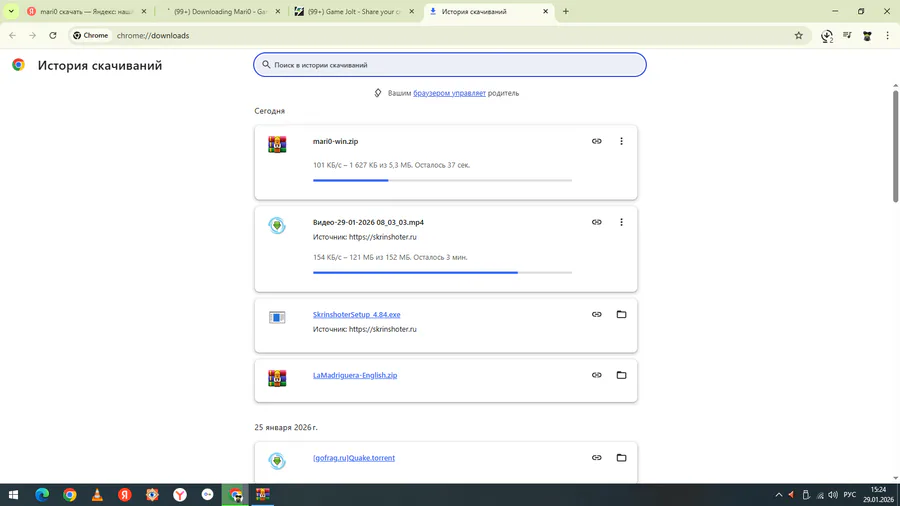The width and height of the screenshot is (900, 506).
Task: Open VLC media player from taskbar
Action: pos(97,495)
